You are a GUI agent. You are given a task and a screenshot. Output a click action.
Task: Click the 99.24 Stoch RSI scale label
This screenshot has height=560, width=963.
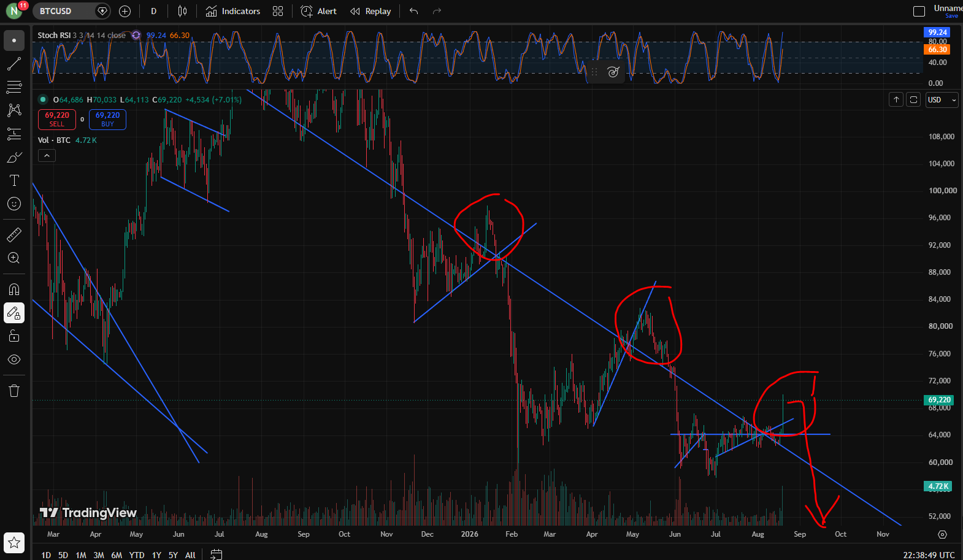[x=937, y=32]
